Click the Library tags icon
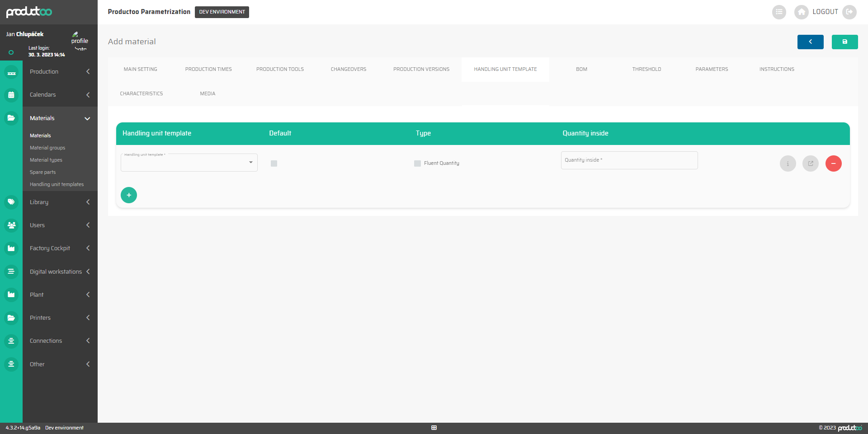Image resolution: width=868 pixels, height=434 pixels. click(11, 202)
